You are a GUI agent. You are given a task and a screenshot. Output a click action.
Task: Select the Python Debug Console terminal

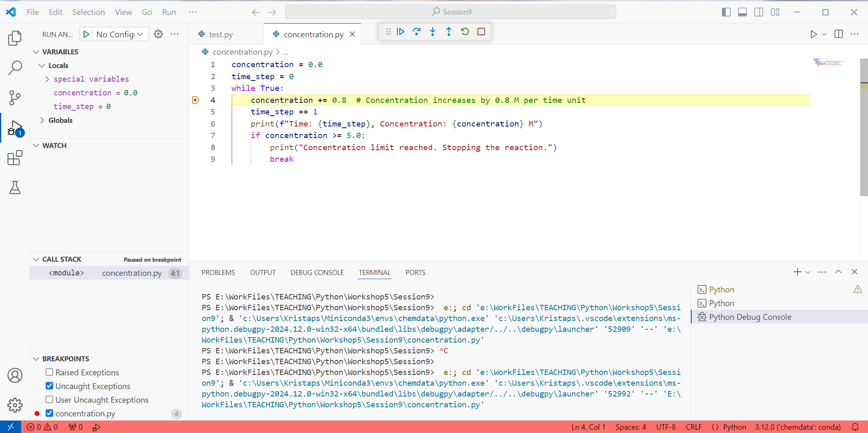coord(779,317)
